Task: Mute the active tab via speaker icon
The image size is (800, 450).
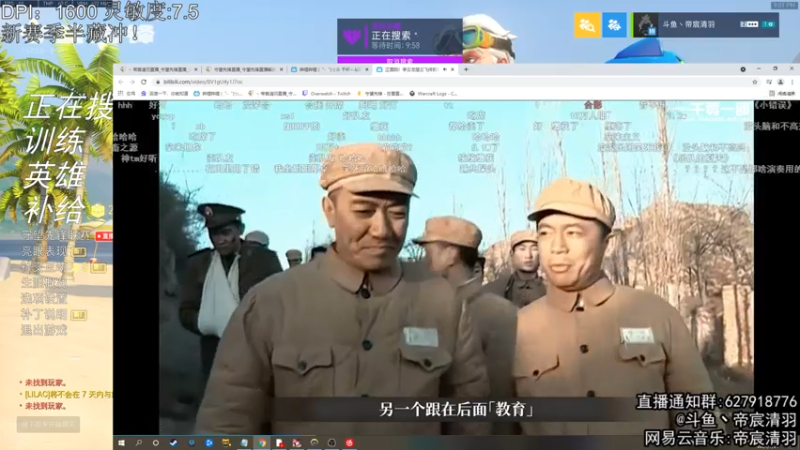Action: [445, 69]
